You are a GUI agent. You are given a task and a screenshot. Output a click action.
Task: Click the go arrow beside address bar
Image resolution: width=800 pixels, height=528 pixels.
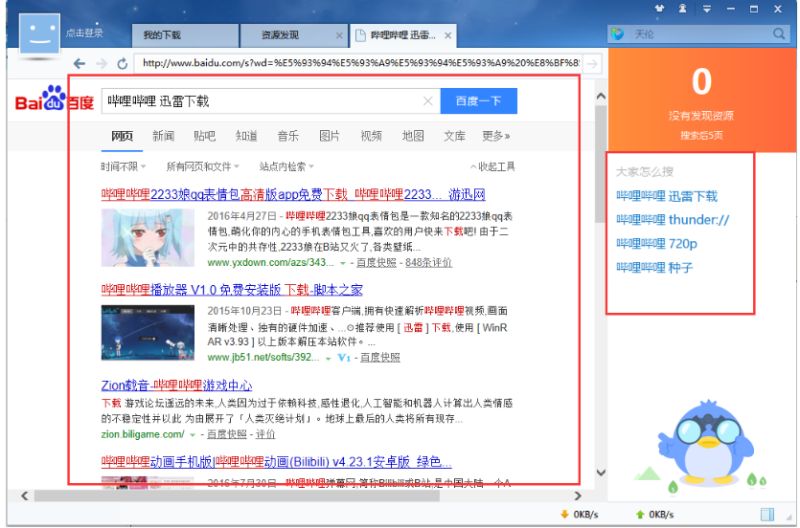click(592, 63)
